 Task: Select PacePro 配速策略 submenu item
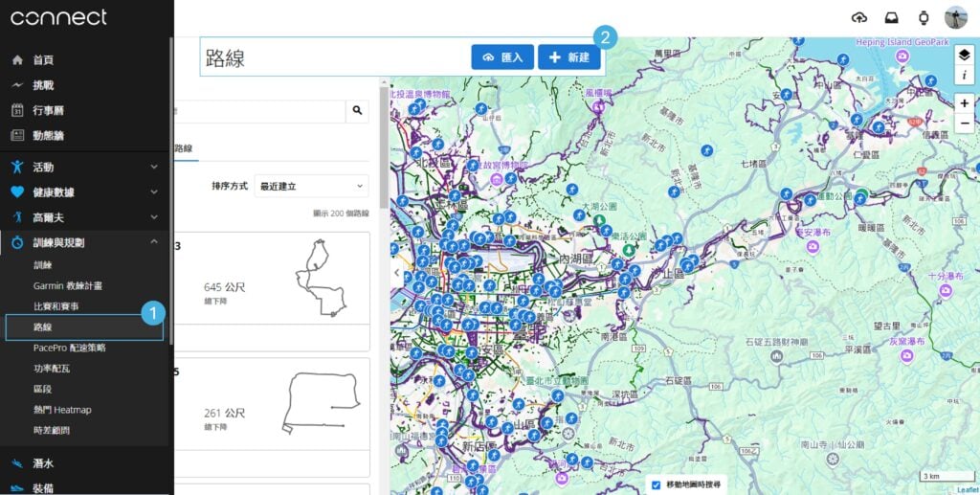(x=69, y=348)
